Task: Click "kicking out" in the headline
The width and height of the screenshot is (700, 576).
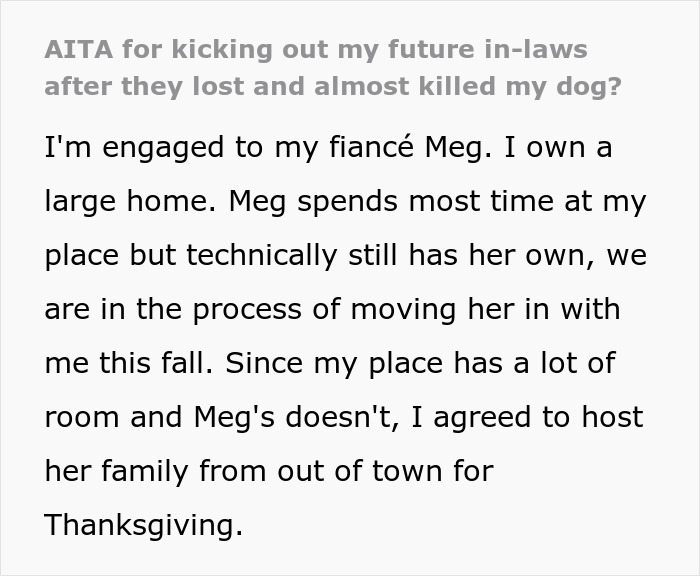Action: (242, 49)
